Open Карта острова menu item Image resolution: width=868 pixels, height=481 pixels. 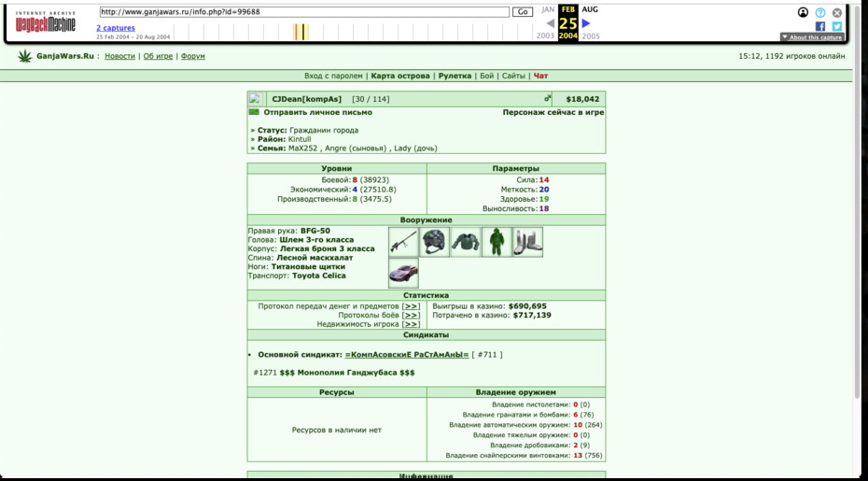tap(400, 76)
